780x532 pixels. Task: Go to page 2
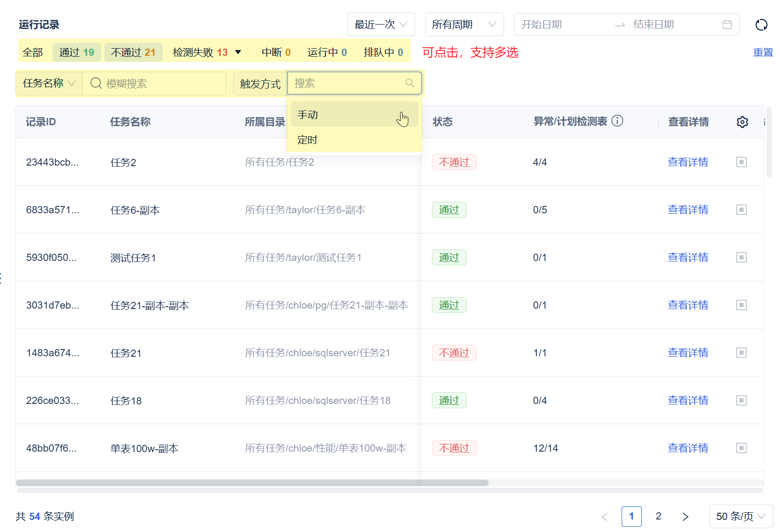pyautogui.click(x=658, y=517)
